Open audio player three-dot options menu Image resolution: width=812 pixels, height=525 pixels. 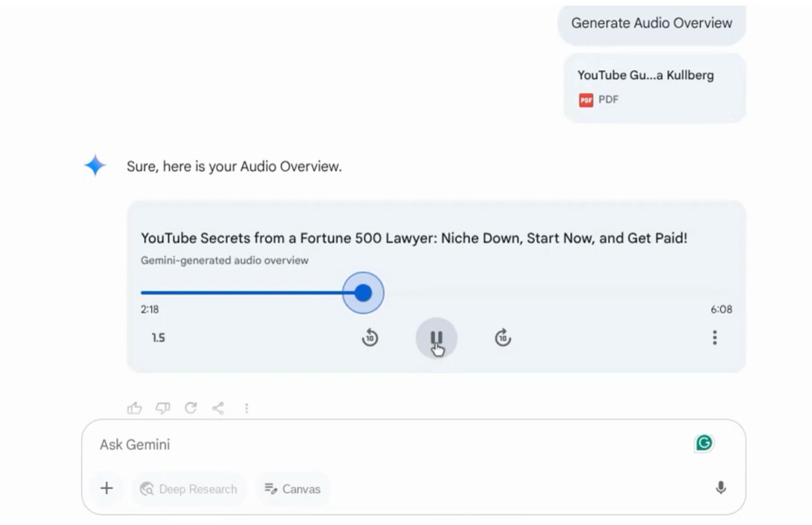pos(714,338)
